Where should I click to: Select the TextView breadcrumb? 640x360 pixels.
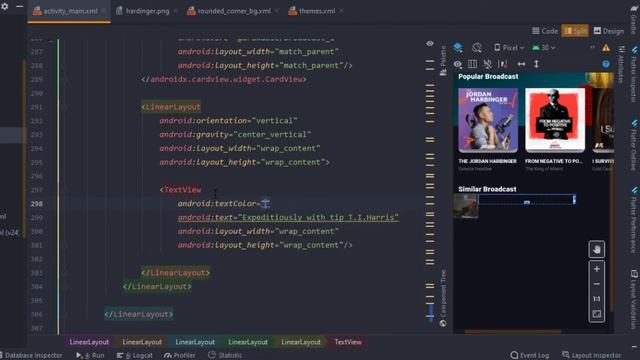(x=348, y=342)
